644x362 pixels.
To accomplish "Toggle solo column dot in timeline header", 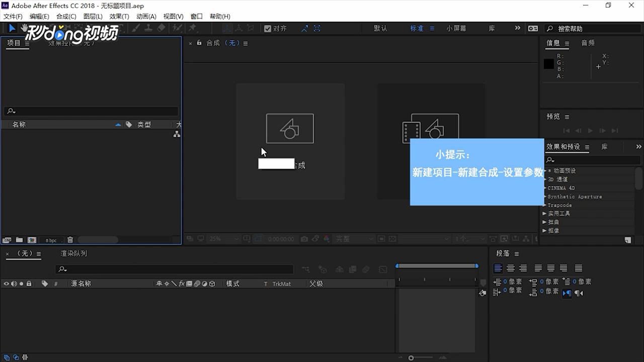I will coord(21,284).
